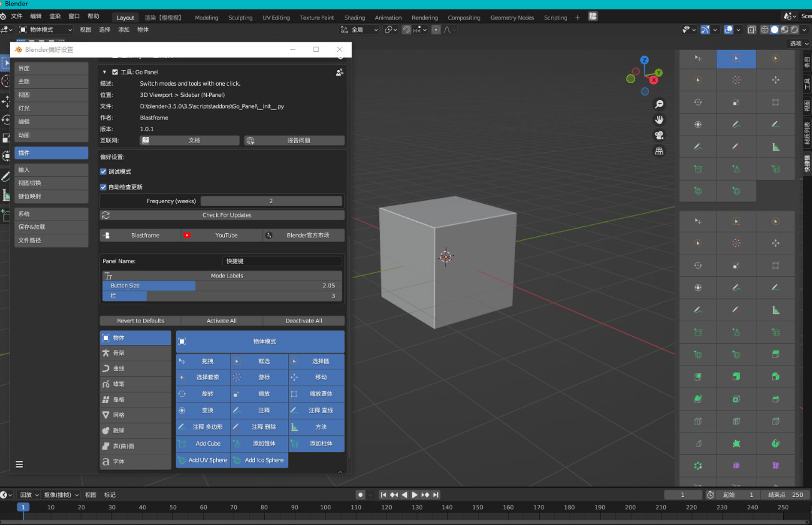Toggle the 拖拽 tool button
Image resolution: width=812 pixels, height=525 pixels.
pyautogui.click(x=203, y=361)
